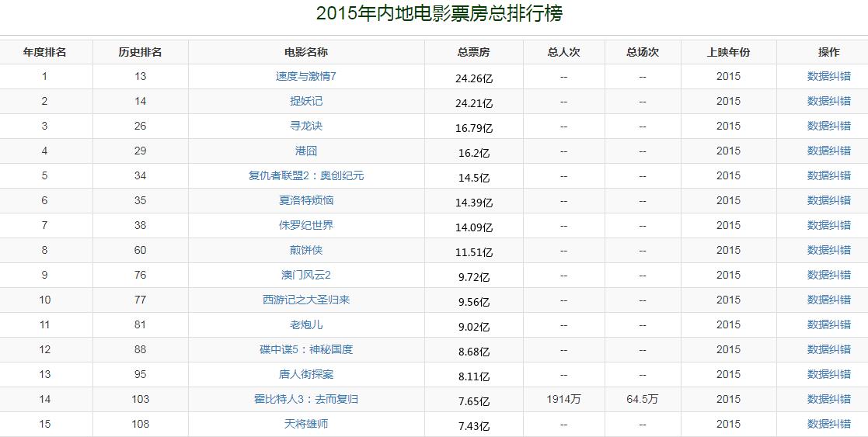This screenshot has width=868, height=437.
Task: Click the 澳门风云2 movie link
Action: [x=306, y=275]
